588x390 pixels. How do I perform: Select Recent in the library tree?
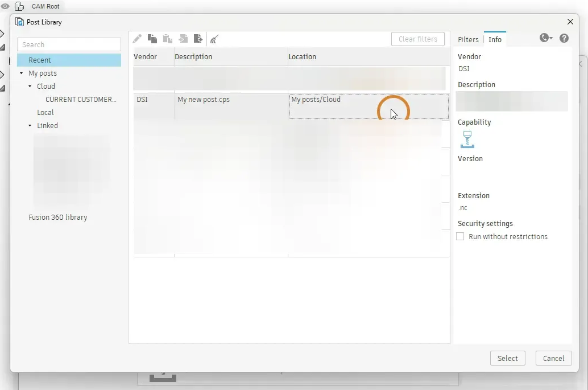(69, 60)
